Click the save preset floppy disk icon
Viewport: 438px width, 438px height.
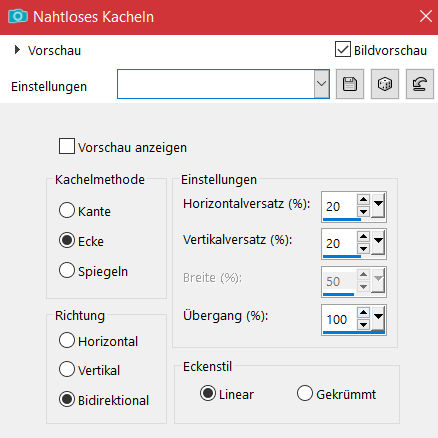pos(350,84)
